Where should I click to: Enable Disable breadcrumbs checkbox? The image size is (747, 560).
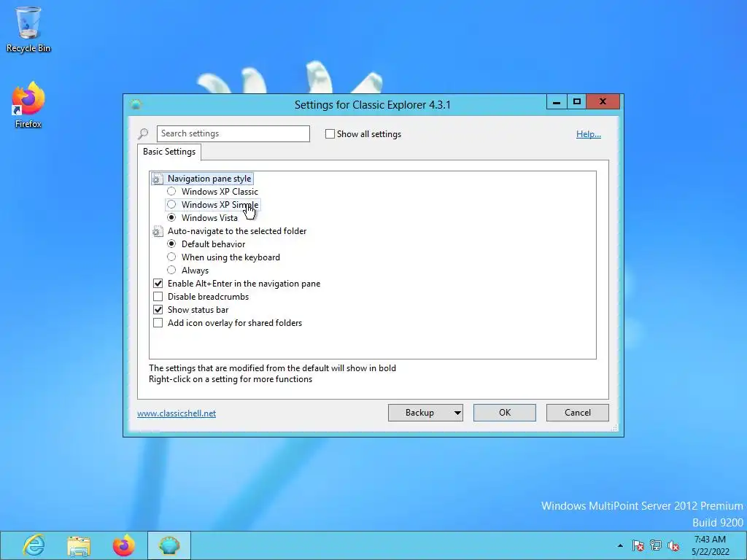coord(158,297)
